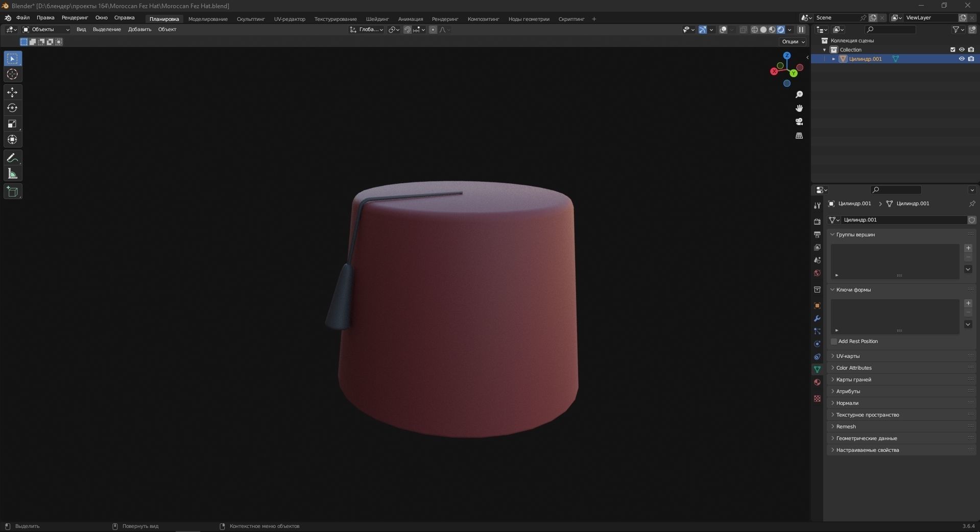Open the Scene properties tab

[817, 260]
